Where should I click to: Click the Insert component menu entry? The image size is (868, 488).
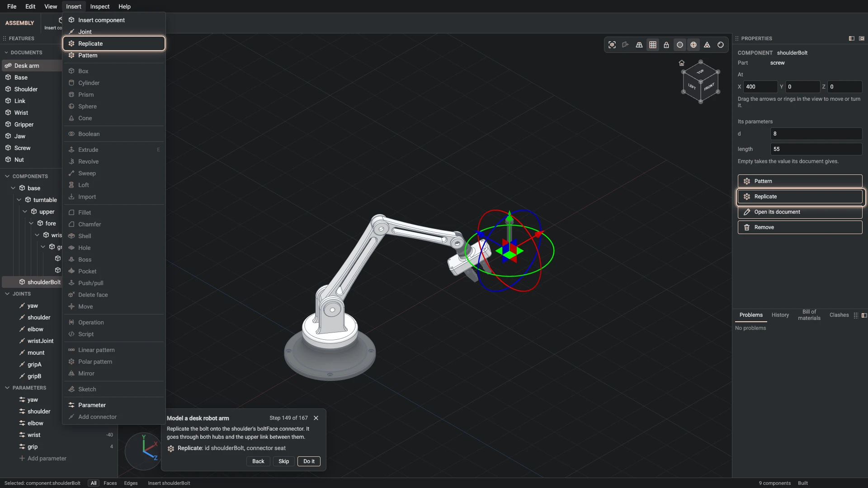pos(114,20)
